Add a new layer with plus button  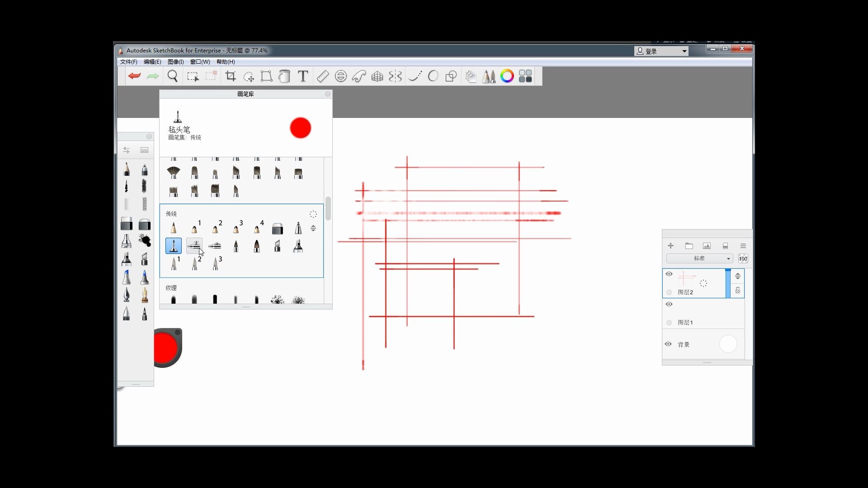(671, 246)
